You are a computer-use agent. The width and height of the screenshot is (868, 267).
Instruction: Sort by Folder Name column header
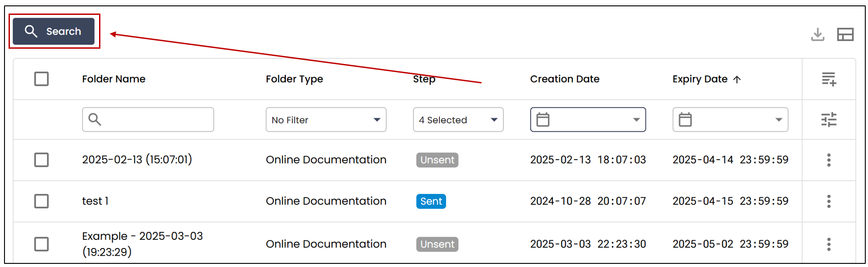pos(113,79)
